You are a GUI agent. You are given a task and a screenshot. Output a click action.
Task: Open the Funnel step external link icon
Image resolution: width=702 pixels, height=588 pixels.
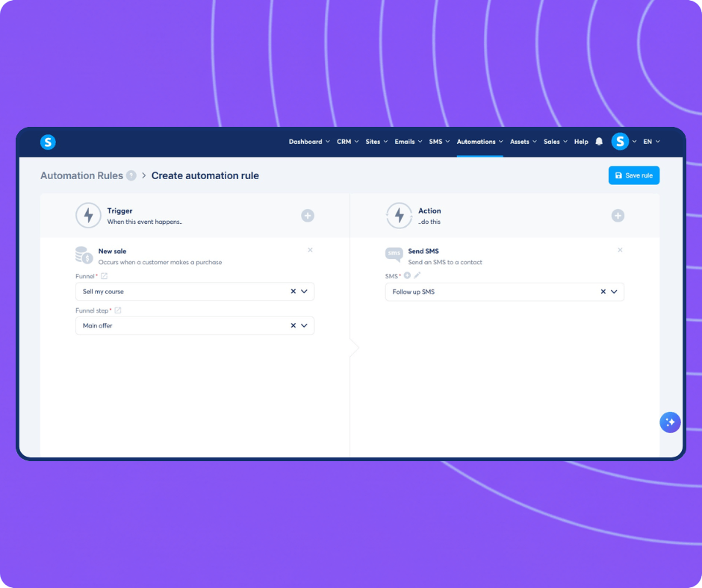point(118,310)
